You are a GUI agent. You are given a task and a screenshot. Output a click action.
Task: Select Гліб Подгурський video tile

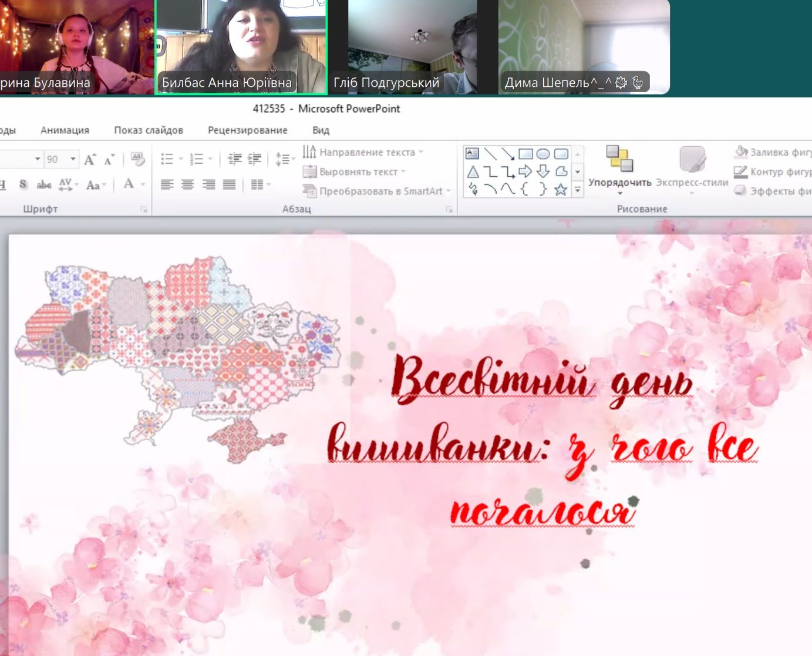click(412, 47)
